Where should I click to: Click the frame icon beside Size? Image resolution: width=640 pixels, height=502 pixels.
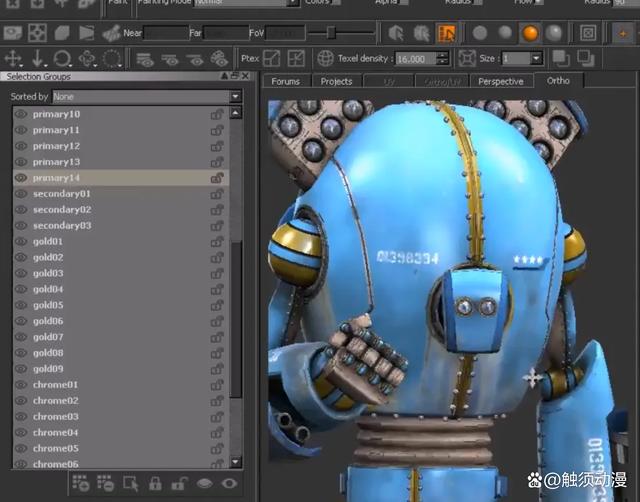coord(467,59)
